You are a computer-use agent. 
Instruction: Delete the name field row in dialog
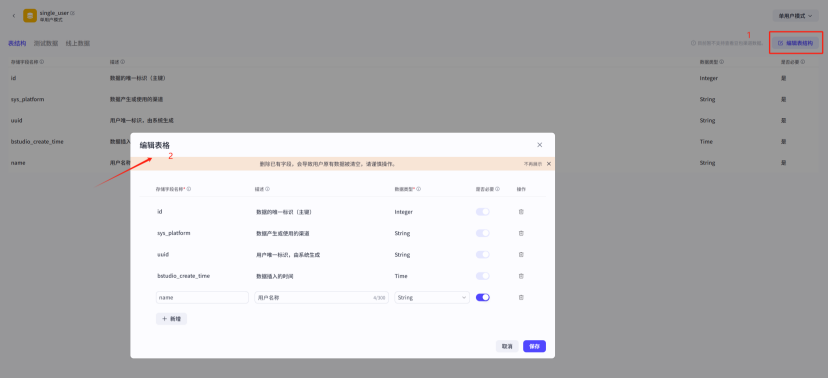coord(521,298)
